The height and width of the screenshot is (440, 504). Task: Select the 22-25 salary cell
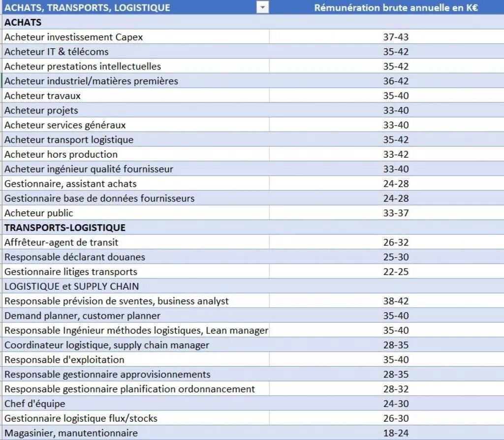[387, 271]
